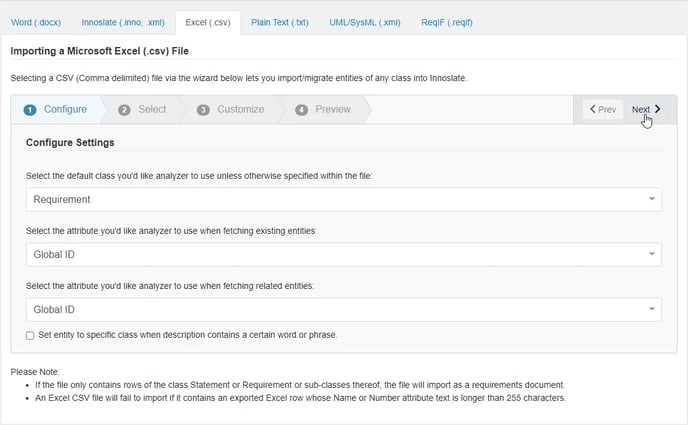This screenshot has height=425, width=688.
Task: Click step 1 number circle icon
Action: click(30, 110)
